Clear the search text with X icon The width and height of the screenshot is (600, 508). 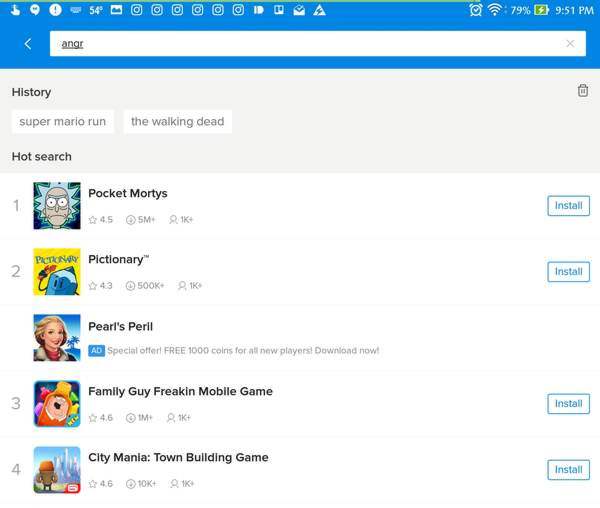570,44
